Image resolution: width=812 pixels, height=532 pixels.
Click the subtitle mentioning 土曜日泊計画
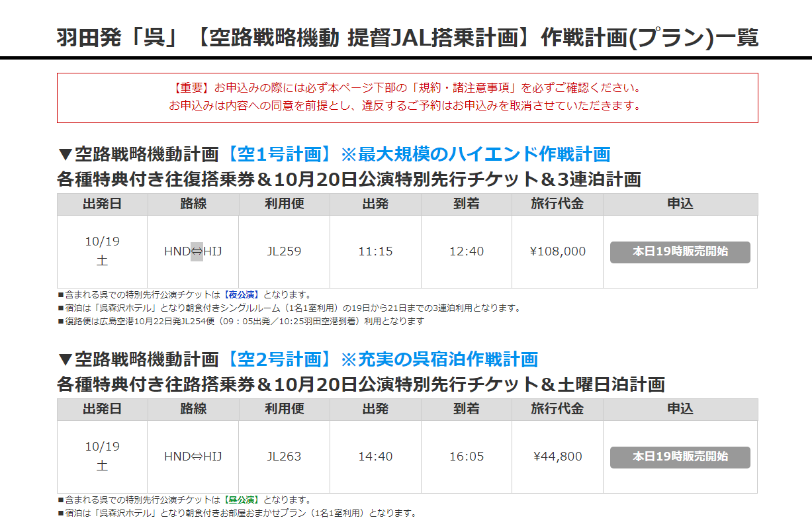click(361, 384)
